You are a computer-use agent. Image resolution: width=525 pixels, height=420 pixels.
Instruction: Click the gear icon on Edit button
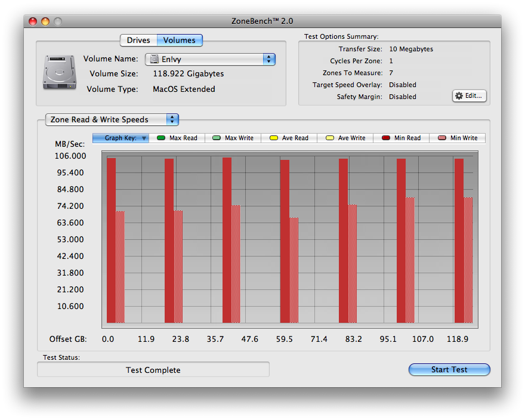(x=459, y=96)
